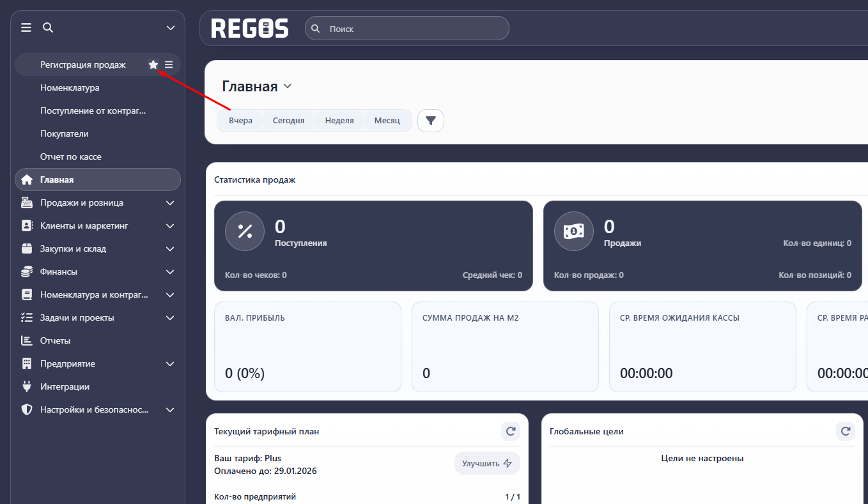Collapse the sidebar favorites chevron at top
This screenshot has width=868, height=504.
170,27
